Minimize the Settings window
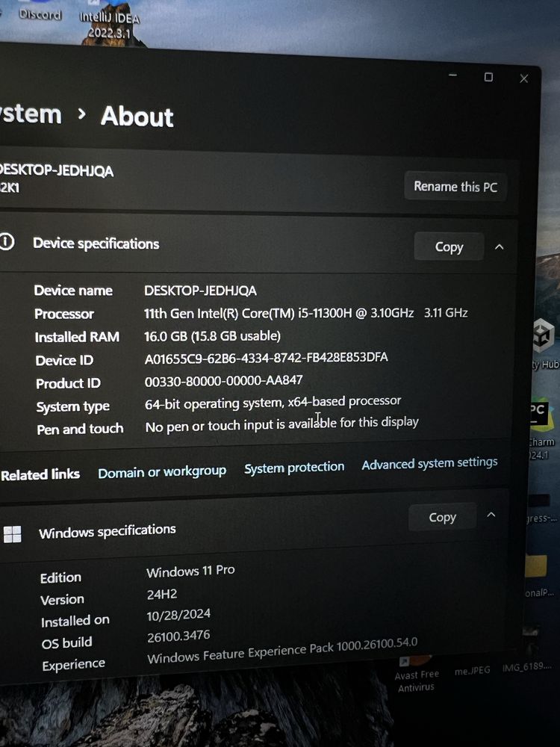Viewport: 560px width, 747px height. coord(452,75)
